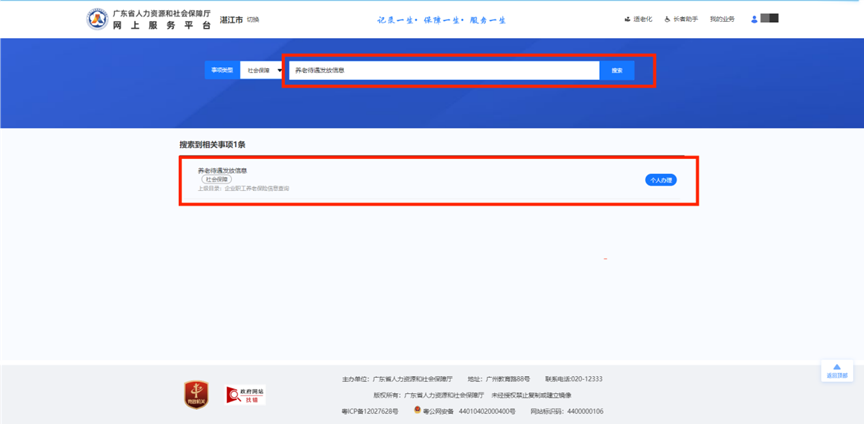Open the 社会保障 category dropdown
This screenshot has height=424, width=864.
pos(264,71)
